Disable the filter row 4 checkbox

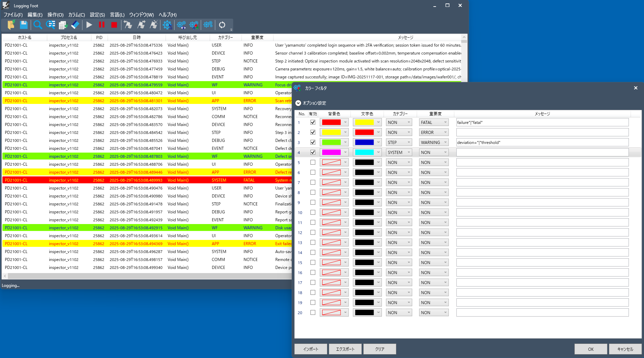coord(313,152)
